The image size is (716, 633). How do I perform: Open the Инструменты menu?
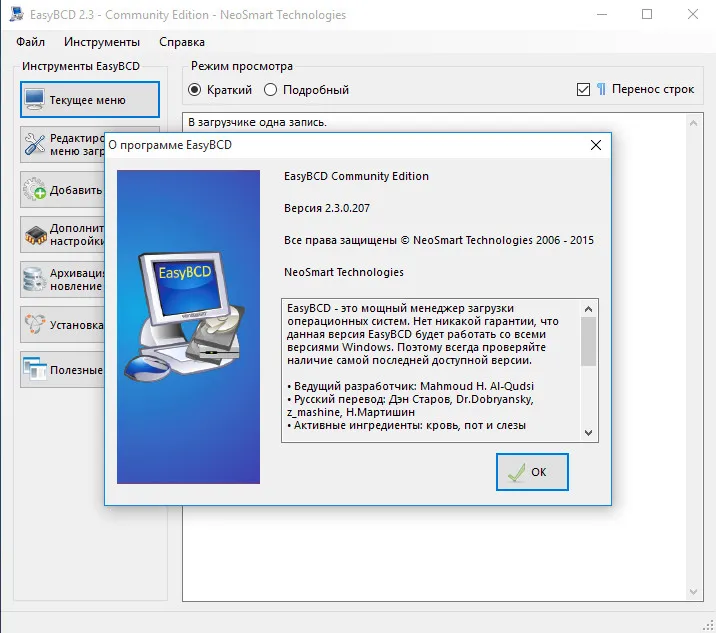point(102,42)
